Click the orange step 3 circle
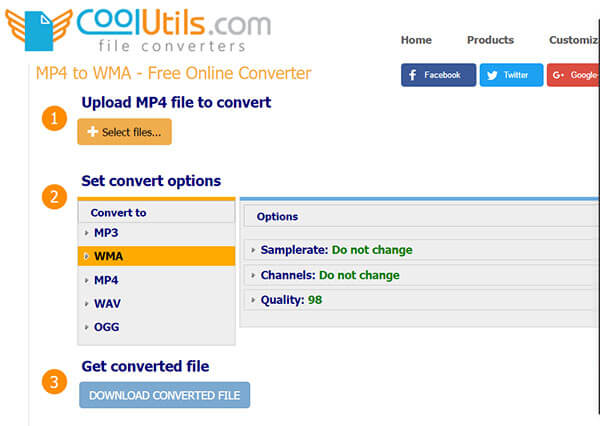Viewport: 600px width, 426px height. tap(54, 382)
